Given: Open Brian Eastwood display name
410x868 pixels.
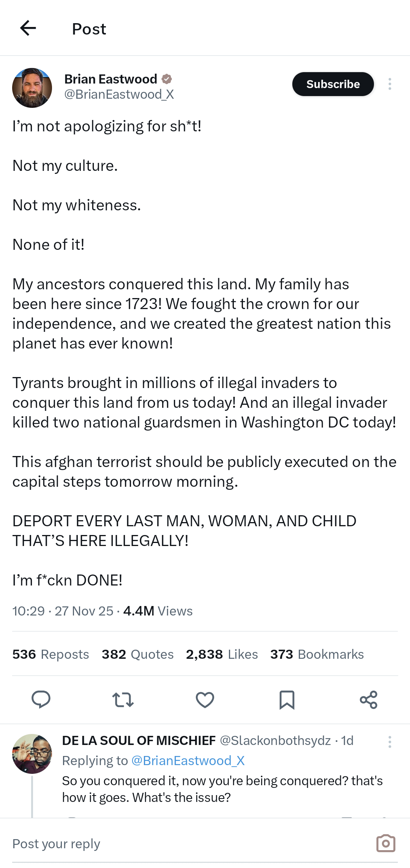Looking at the screenshot, I should [x=110, y=79].
